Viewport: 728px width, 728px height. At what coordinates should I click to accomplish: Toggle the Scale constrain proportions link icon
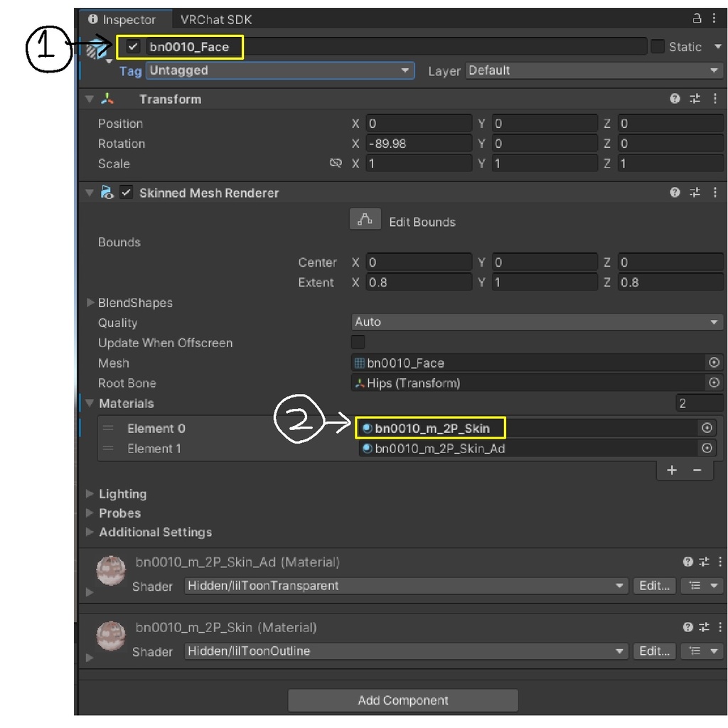(336, 163)
